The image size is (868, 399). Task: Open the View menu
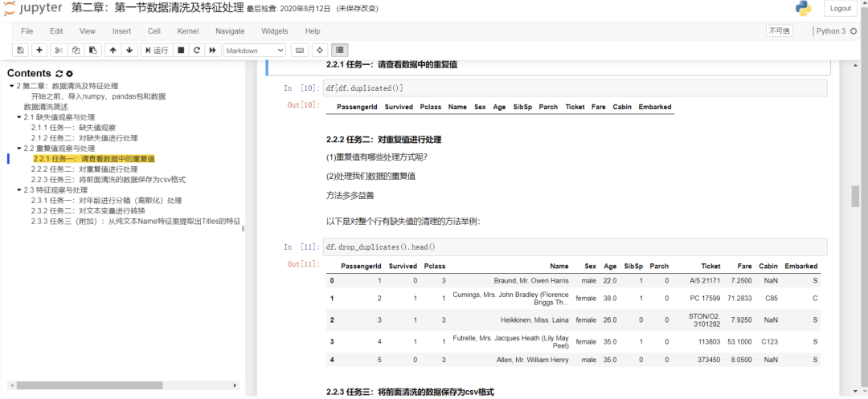[88, 31]
